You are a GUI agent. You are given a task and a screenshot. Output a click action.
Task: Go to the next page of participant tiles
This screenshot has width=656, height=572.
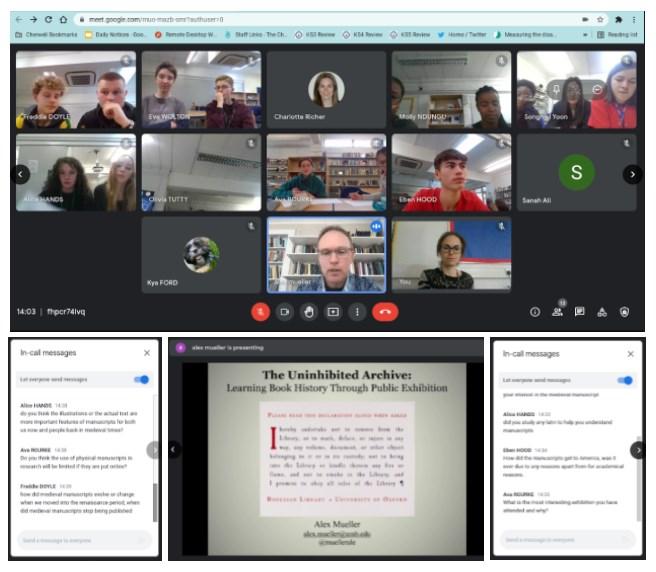coord(632,174)
